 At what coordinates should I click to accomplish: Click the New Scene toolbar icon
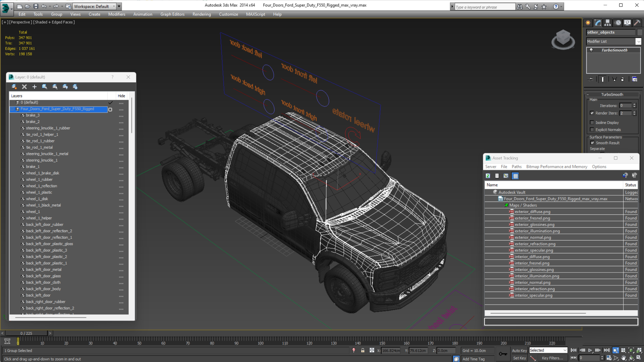(x=19, y=6)
